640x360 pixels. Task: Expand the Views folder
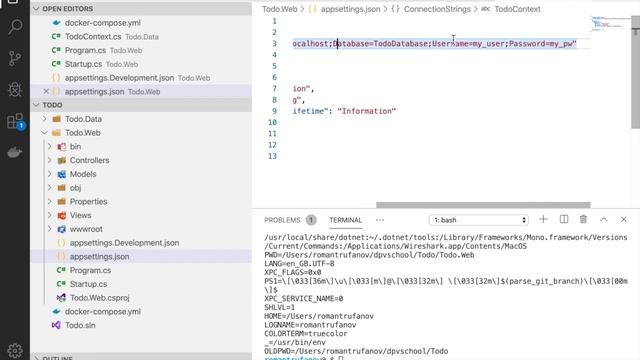click(50, 215)
